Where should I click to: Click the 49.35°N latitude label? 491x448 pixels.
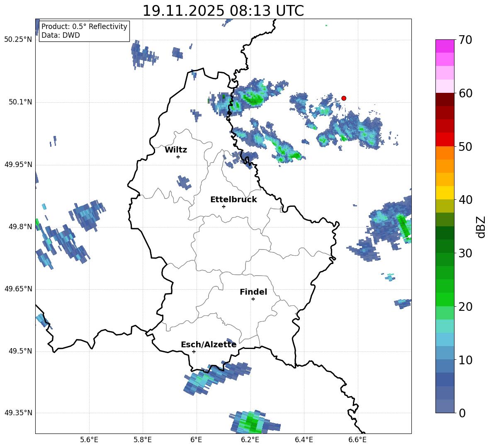coord(18,413)
